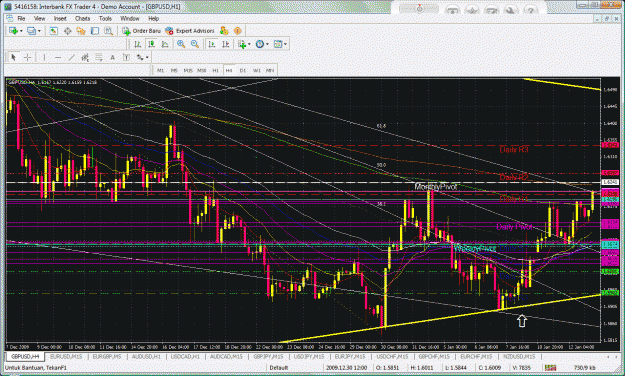Select the Vertical Line drawing tool
The width and height of the screenshot is (625, 376).
point(44,58)
